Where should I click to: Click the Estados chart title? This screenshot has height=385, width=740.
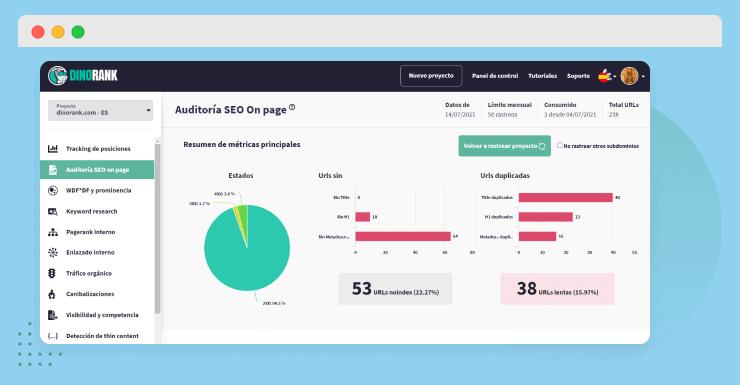click(241, 176)
